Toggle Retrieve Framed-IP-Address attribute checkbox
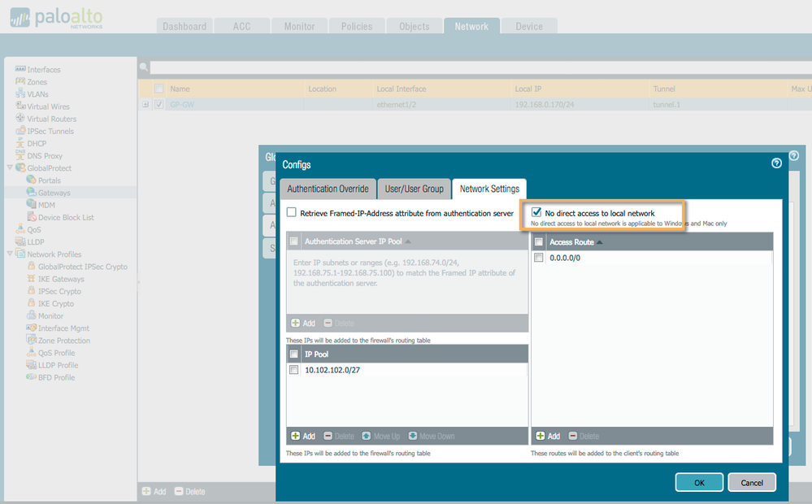The image size is (812, 504). pyautogui.click(x=292, y=212)
